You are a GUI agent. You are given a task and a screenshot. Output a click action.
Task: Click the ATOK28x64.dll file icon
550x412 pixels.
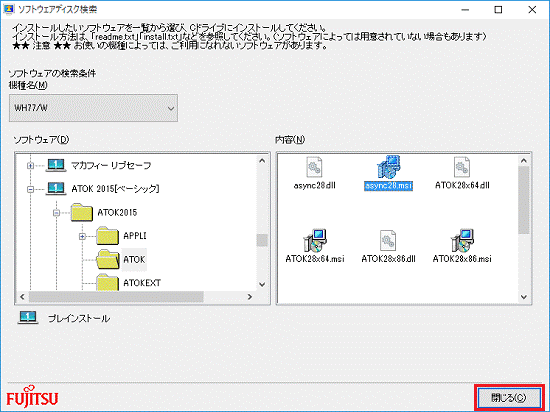point(462,168)
